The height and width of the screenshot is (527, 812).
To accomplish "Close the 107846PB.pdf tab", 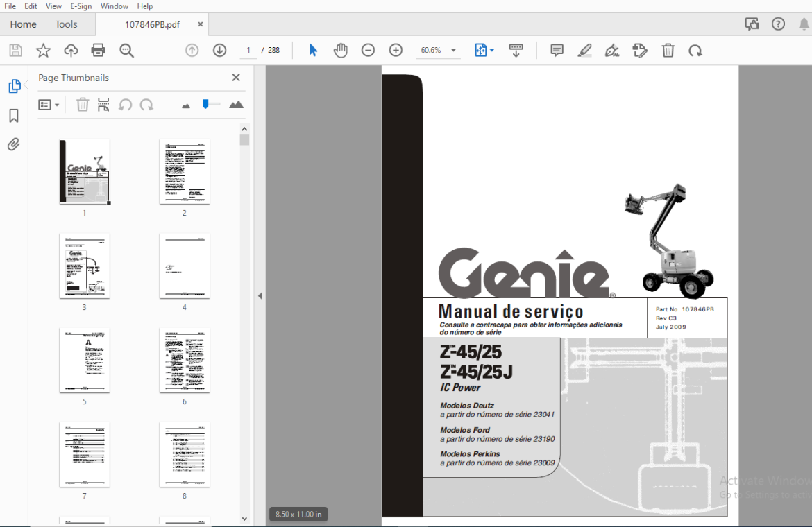I will 201,24.
